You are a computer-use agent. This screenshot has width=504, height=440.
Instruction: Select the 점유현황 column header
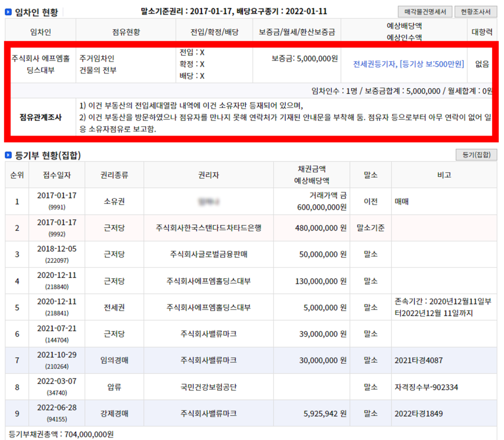(126, 32)
